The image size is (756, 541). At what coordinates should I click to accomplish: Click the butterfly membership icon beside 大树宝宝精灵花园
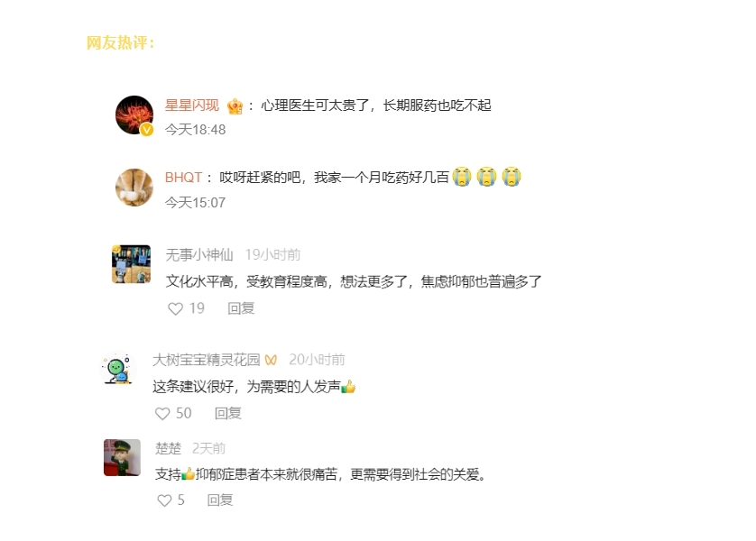coord(271,360)
